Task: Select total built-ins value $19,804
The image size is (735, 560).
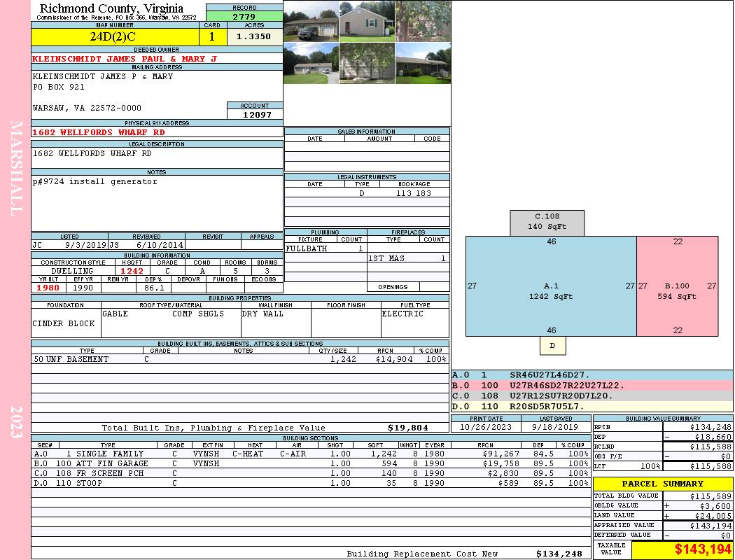Action: click(x=408, y=428)
